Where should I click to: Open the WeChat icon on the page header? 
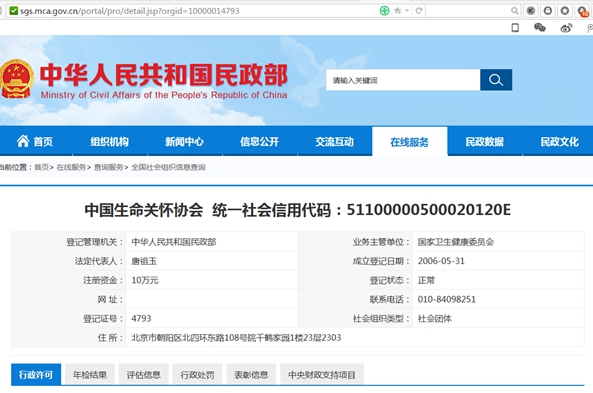pos(540,27)
